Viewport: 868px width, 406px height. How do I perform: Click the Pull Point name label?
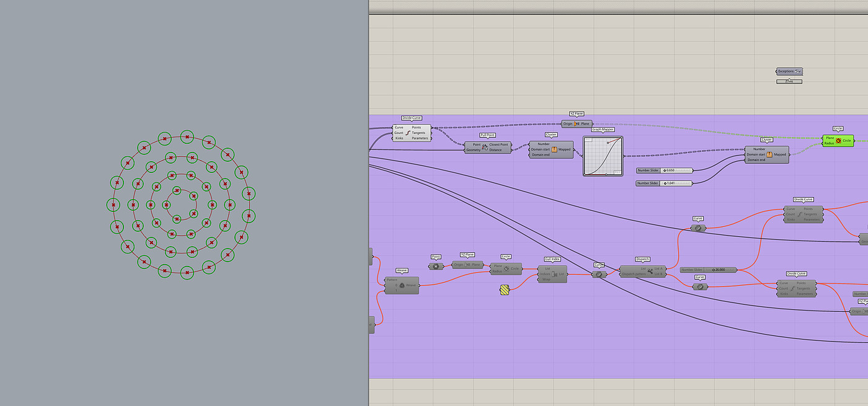click(x=488, y=135)
